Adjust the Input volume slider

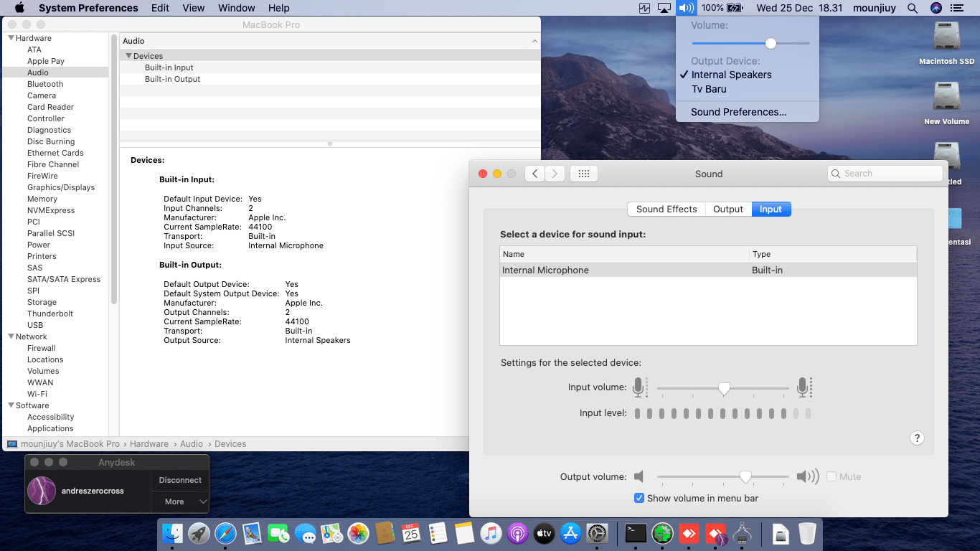724,388
